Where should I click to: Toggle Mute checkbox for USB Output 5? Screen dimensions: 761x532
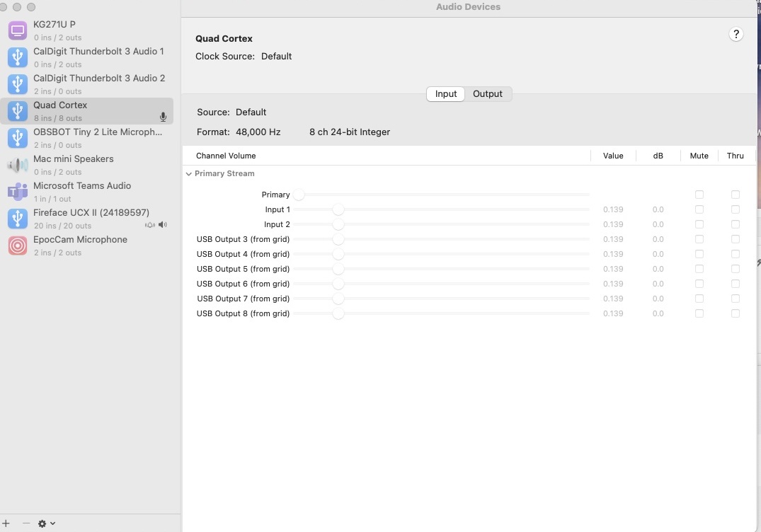coord(699,269)
